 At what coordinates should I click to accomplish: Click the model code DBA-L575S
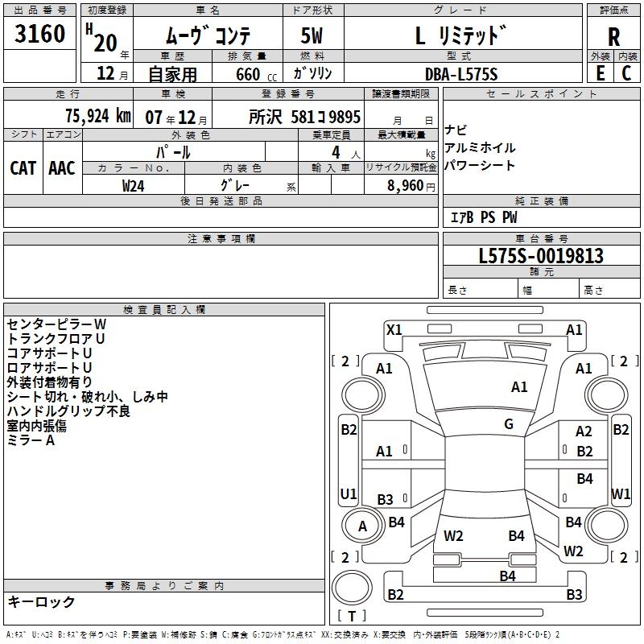pos(461,74)
